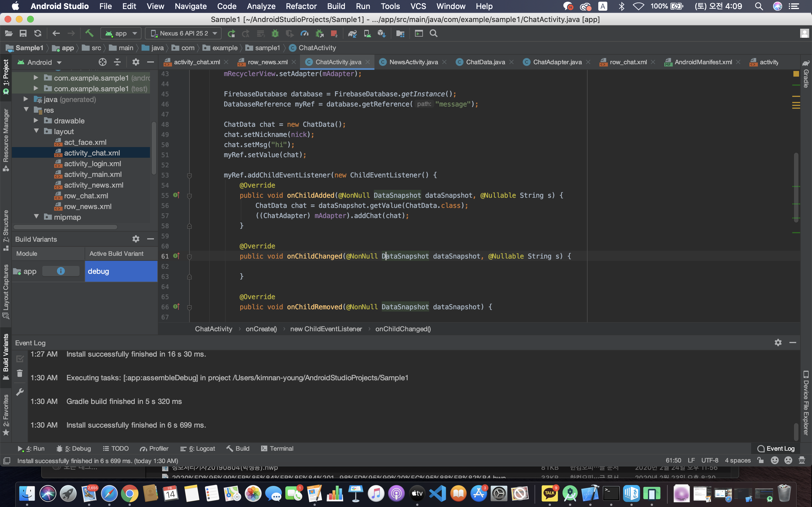The width and height of the screenshot is (812, 507).
Task: Switch to the ChatAdapter.java editor tab
Action: coord(557,62)
